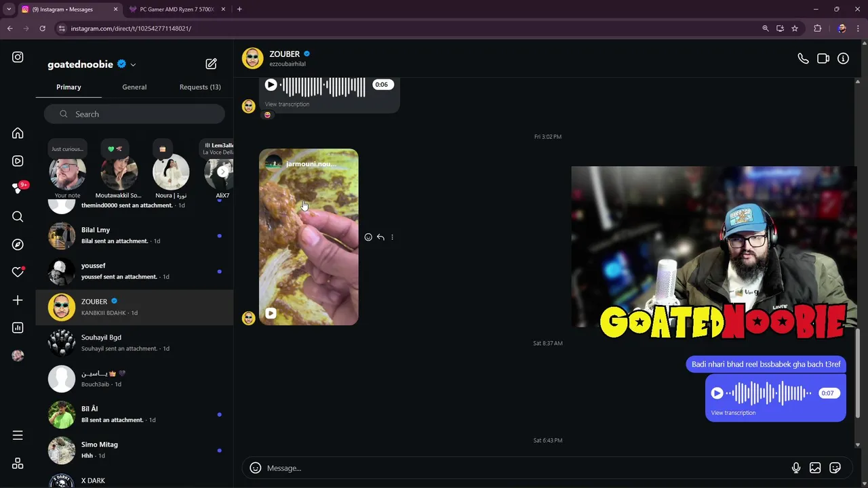Open browser tab search dropdown
This screenshot has height=488, width=868.
(x=9, y=9)
